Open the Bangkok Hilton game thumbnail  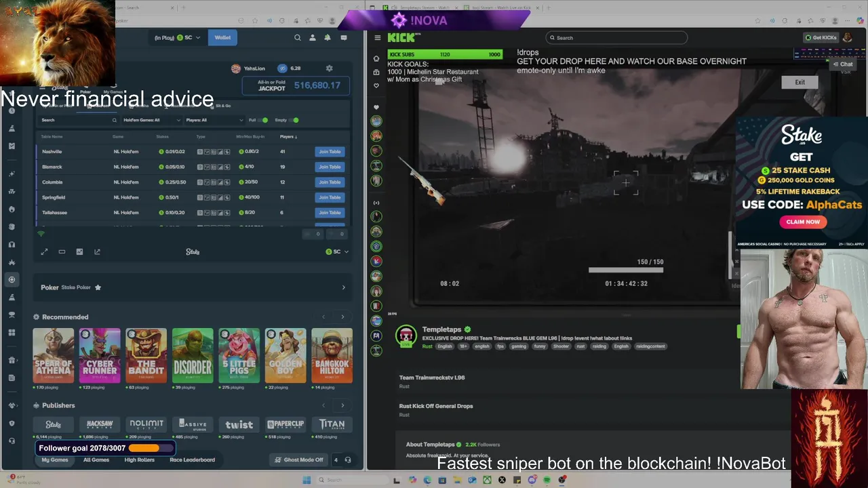click(x=332, y=356)
